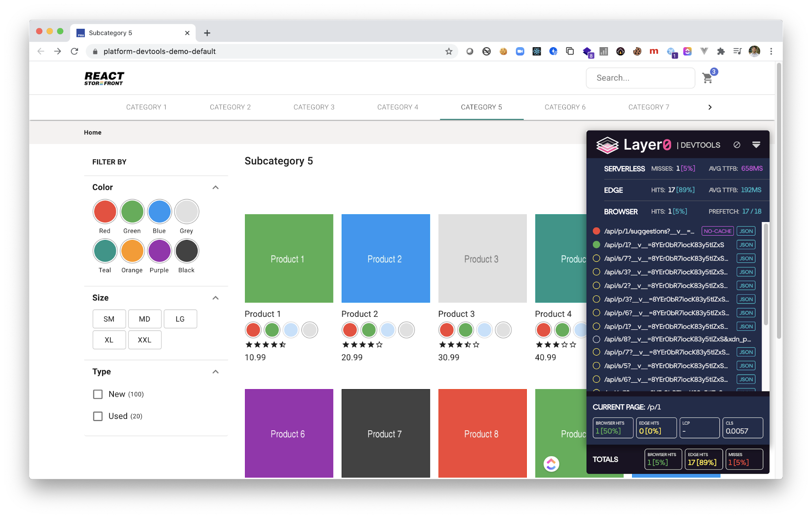812x518 pixels.
Task: Clear Layer0 devtools with the ban icon
Action: click(x=737, y=145)
